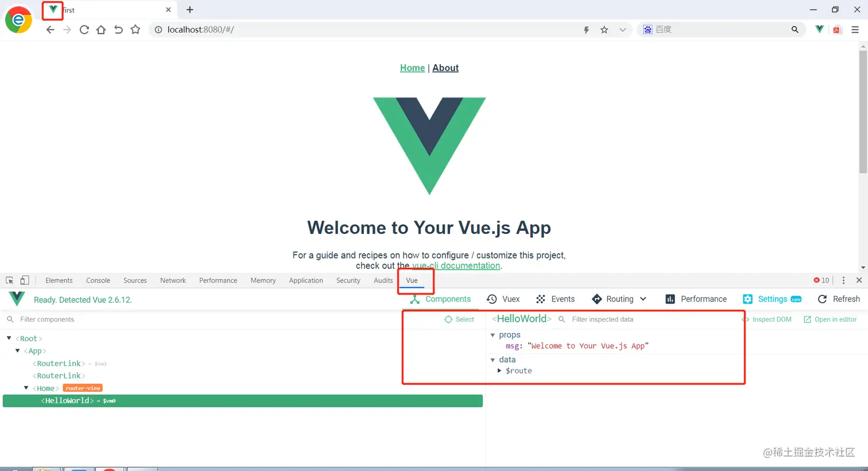The height and width of the screenshot is (471, 868).
Task: Open the Routing view in Vue devtools
Action: [x=613, y=299]
